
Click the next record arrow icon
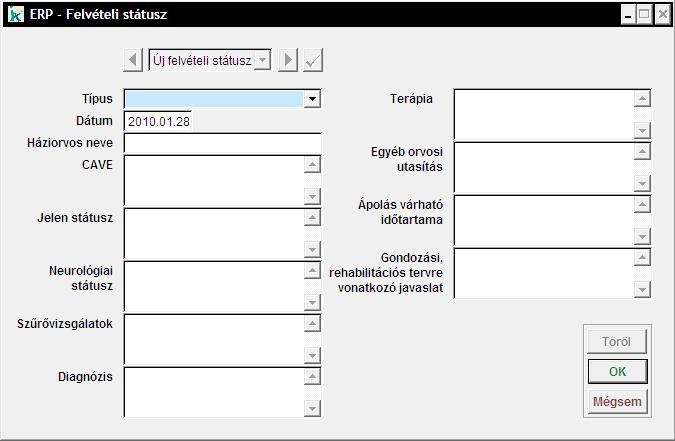(289, 61)
